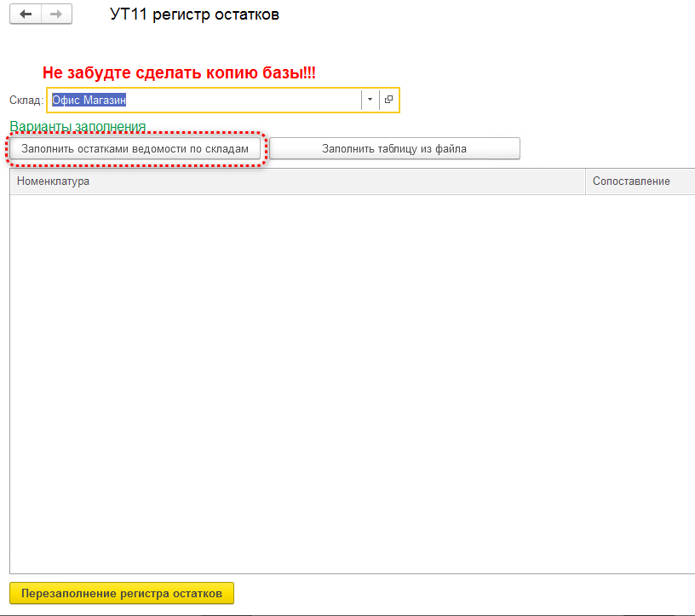Click the Склад field label
The image size is (695, 616).
(x=26, y=101)
